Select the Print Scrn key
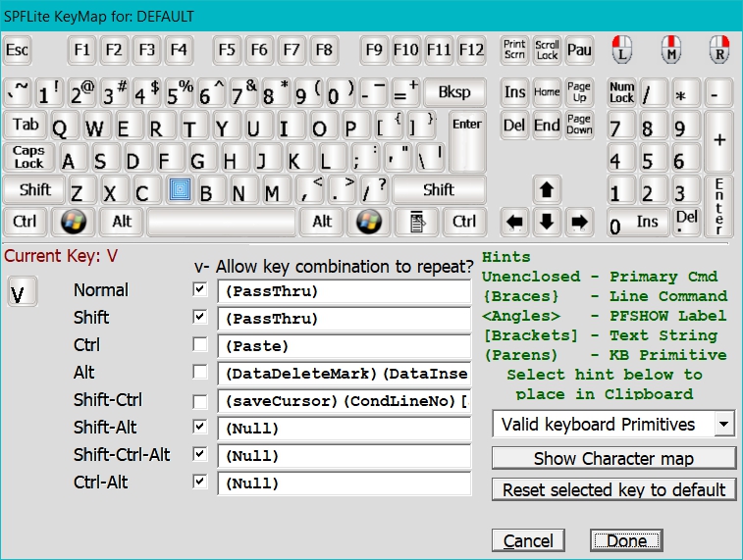This screenshot has width=743, height=560. click(514, 50)
